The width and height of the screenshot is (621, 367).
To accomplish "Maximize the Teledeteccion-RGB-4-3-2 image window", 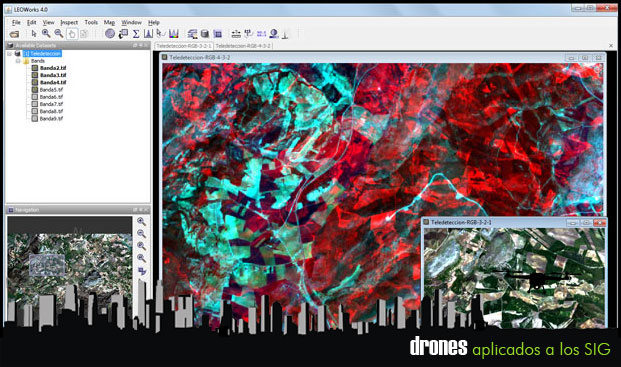I will (585, 58).
